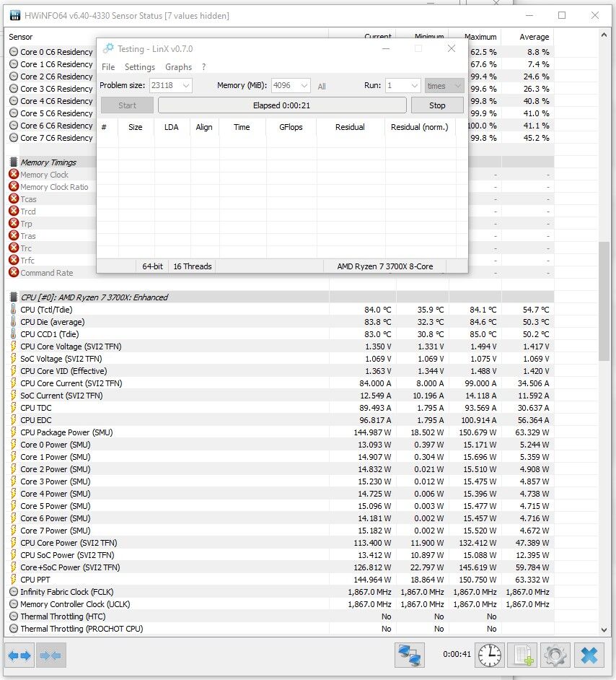
Task: Minimize the LinX window
Action: click(x=386, y=48)
